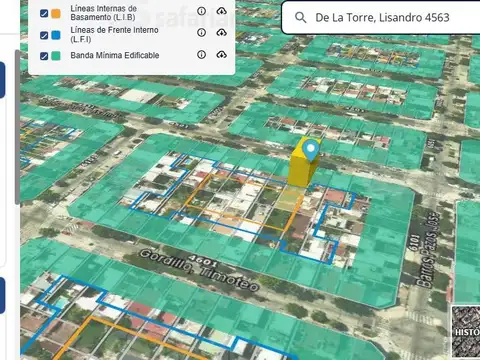Click the orange L.I.B color swatch
Viewport: 480px width, 360px height.
[56, 13]
